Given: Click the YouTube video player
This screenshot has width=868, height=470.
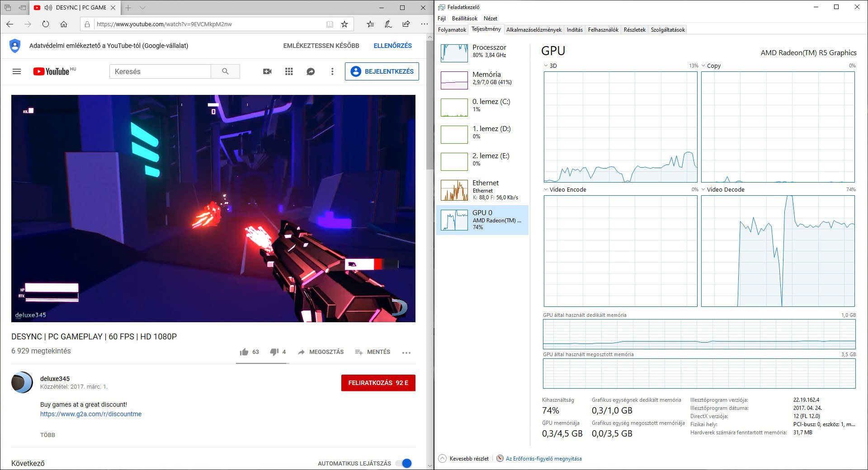Looking at the screenshot, I should pos(213,208).
